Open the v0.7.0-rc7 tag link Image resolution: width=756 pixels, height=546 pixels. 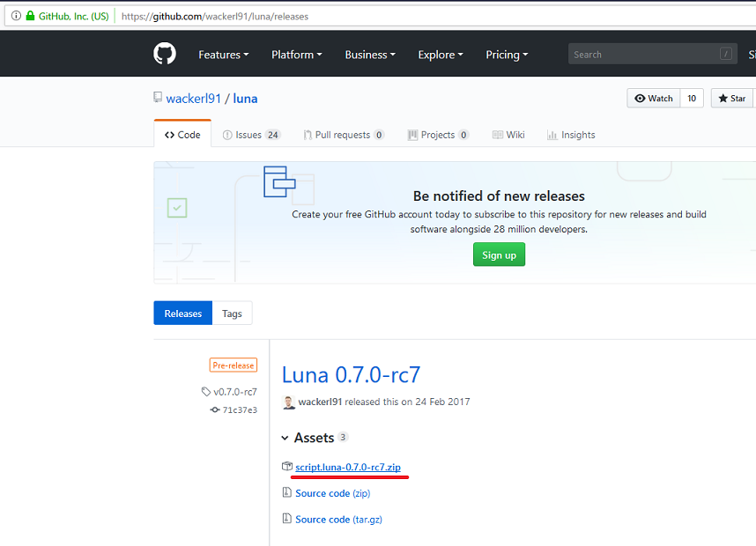coord(235,392)
